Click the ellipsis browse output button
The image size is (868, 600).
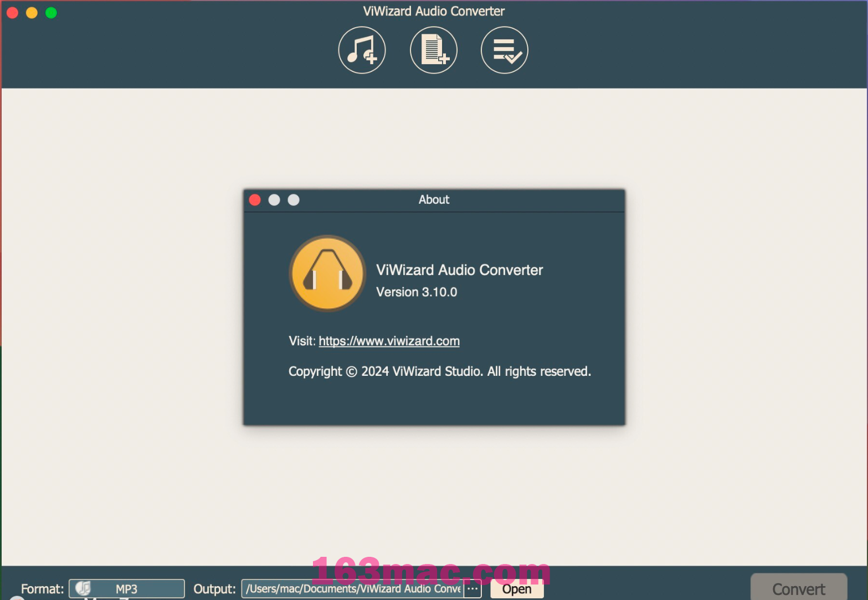point(472,588)
